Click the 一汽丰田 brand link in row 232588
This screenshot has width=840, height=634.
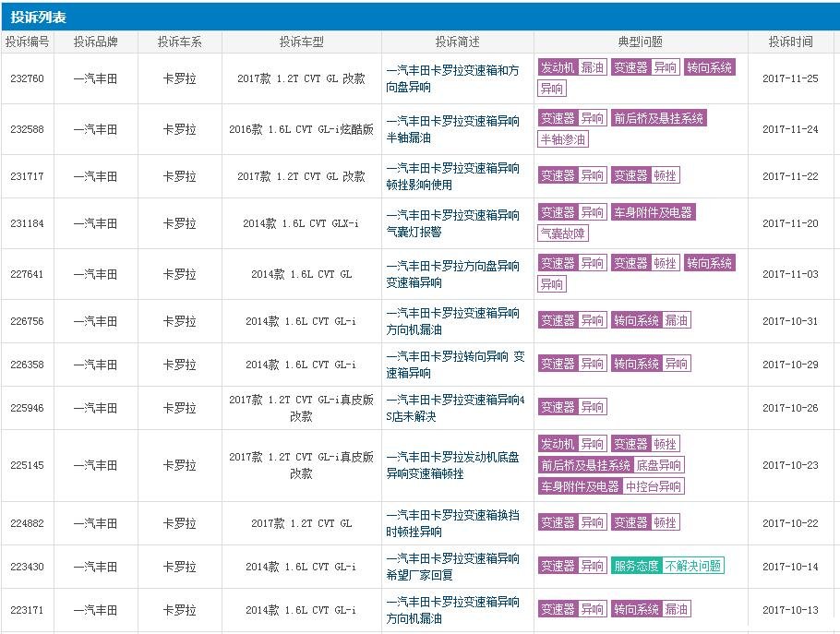point(97,129)
